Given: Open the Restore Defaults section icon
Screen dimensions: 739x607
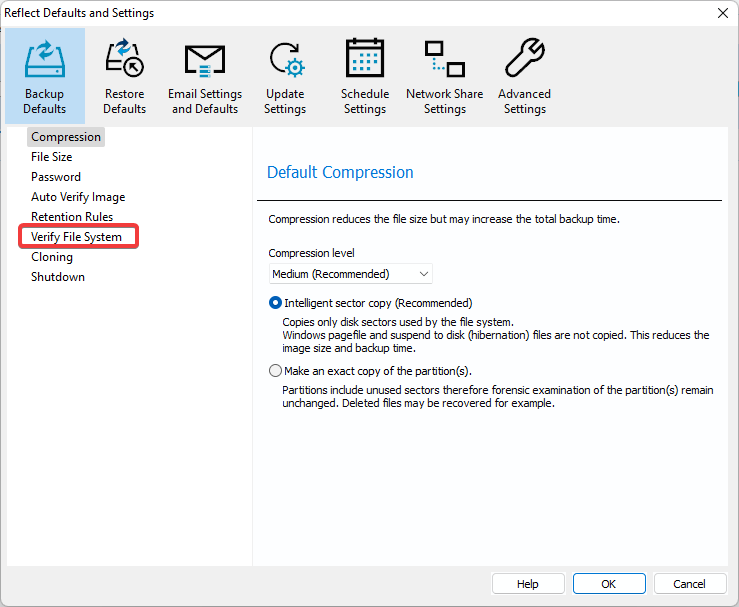Looking at the screenshot, I should [x=124, y=58].
